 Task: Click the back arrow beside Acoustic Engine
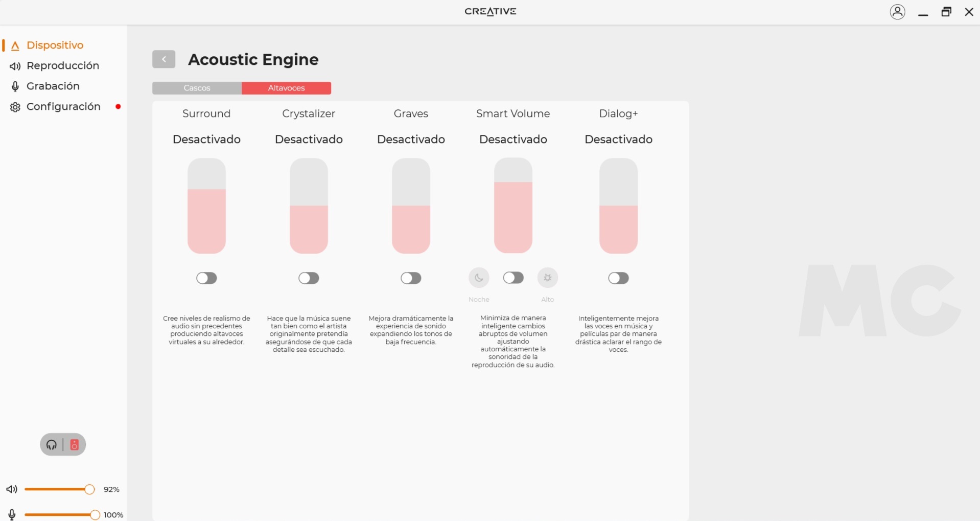[x=164, y=59]
